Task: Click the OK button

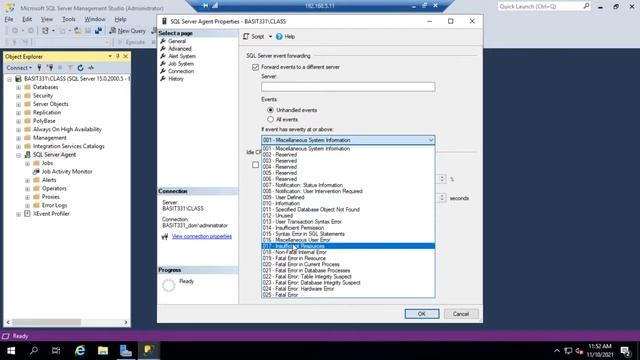Action: click(x=422, y=314)
